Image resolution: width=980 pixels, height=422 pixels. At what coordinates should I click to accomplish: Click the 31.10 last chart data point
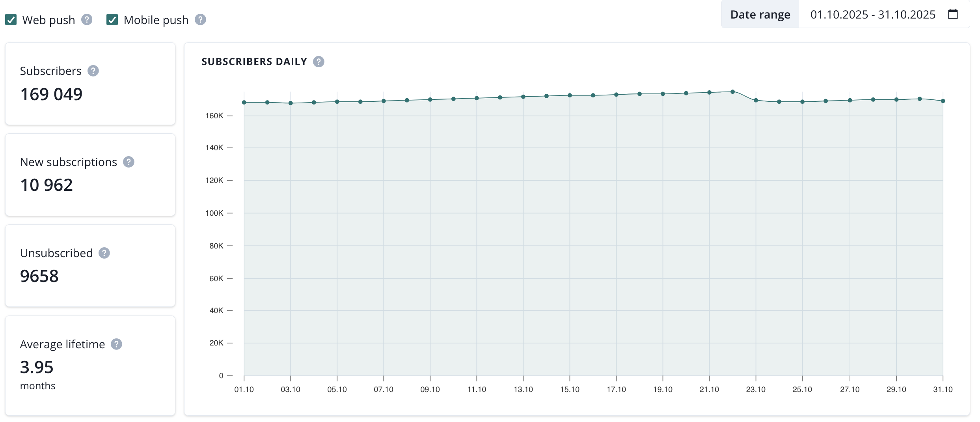[943, 101]
